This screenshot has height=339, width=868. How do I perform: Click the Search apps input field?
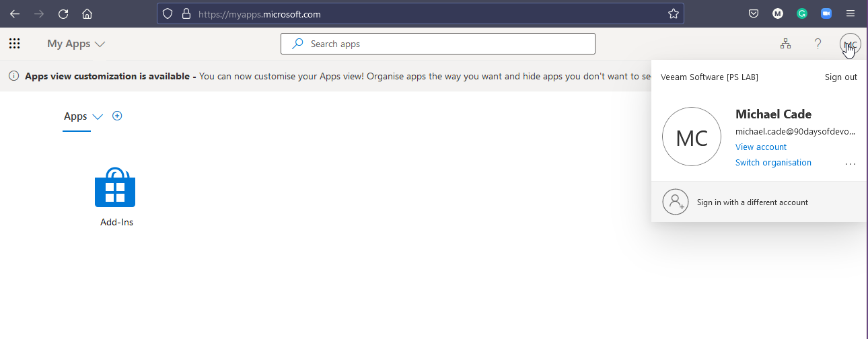tap(444, 44)
